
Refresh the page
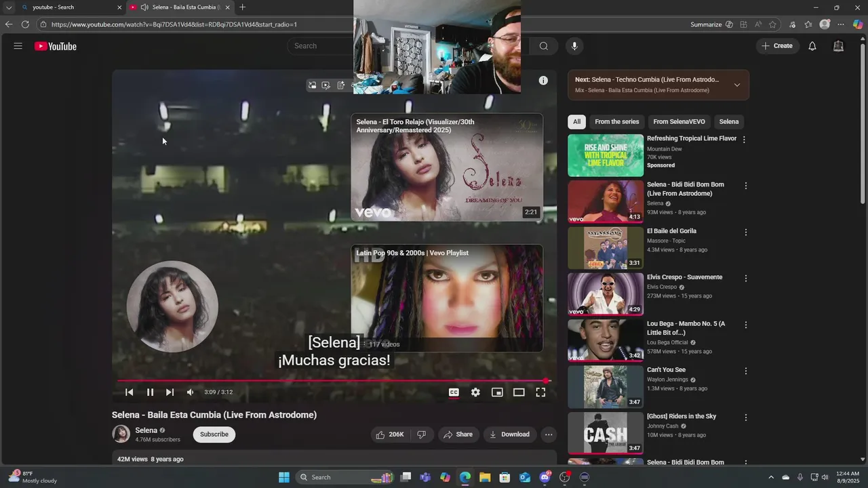point(25,24)
